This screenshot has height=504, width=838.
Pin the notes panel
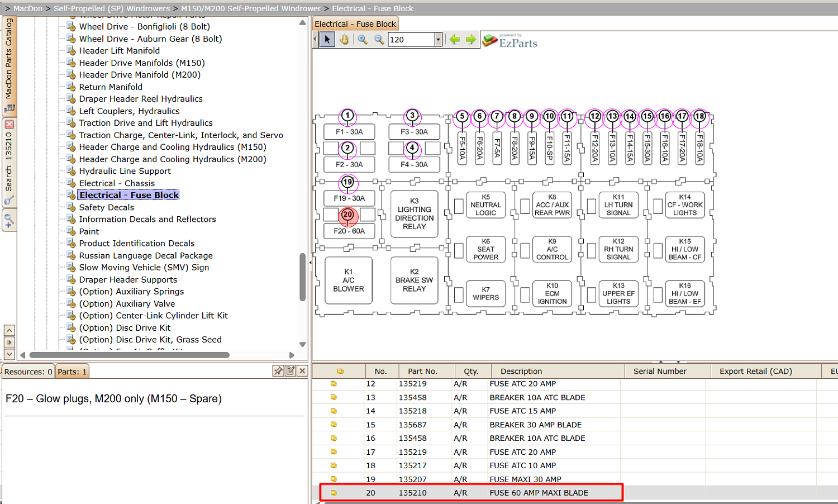pos(278,371)
